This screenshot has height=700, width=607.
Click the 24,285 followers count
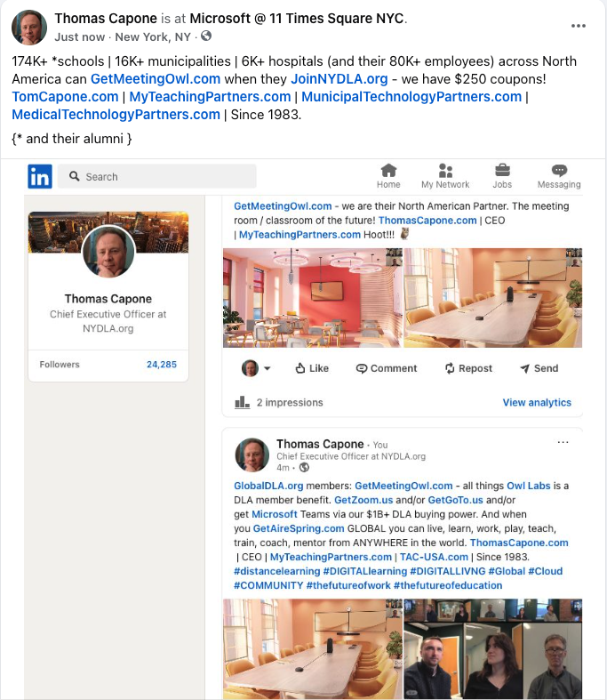161,365
